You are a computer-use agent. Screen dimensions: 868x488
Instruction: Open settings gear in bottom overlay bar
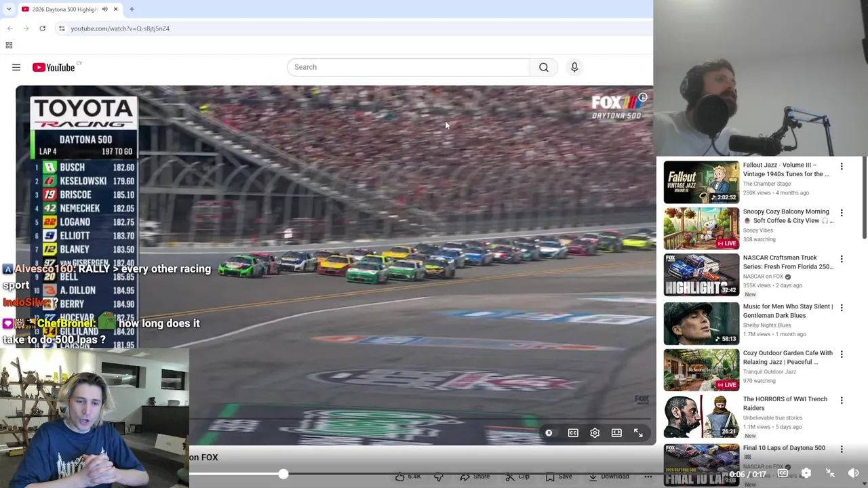(x=806, y=473)
